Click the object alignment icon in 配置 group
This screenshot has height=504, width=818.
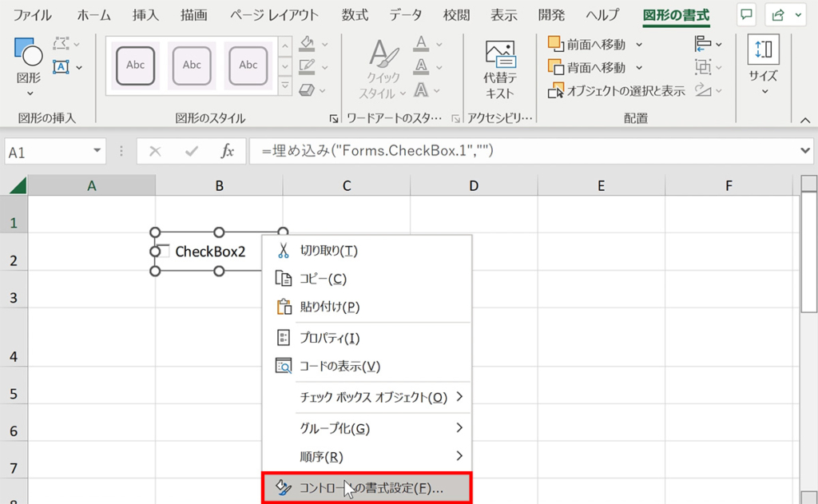[704, 43]
